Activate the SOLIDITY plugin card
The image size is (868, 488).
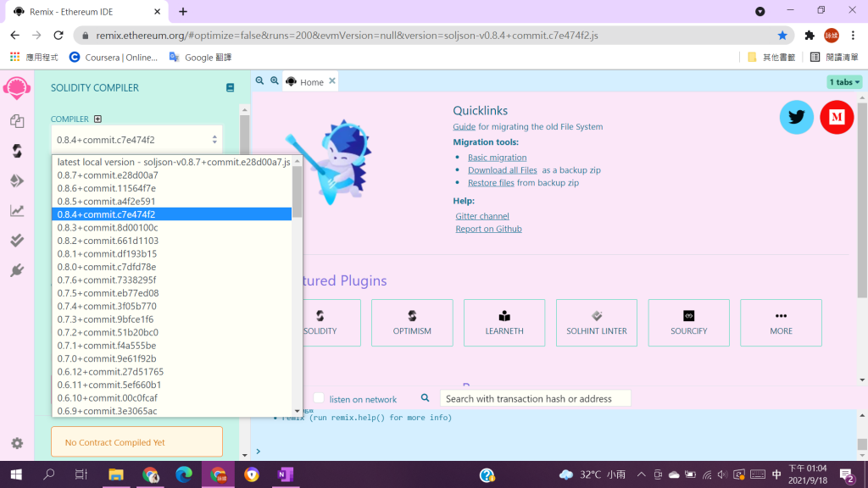pos(320,323)
